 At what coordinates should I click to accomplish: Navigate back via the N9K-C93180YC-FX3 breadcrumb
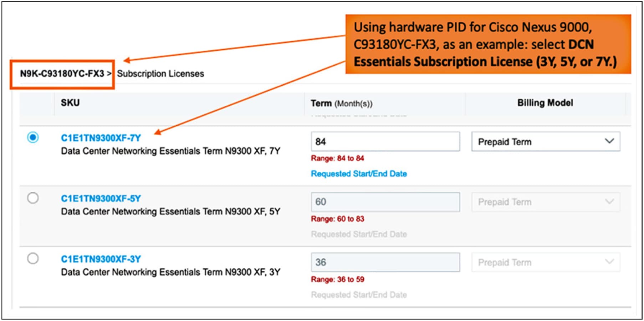(x=63, y=74)
